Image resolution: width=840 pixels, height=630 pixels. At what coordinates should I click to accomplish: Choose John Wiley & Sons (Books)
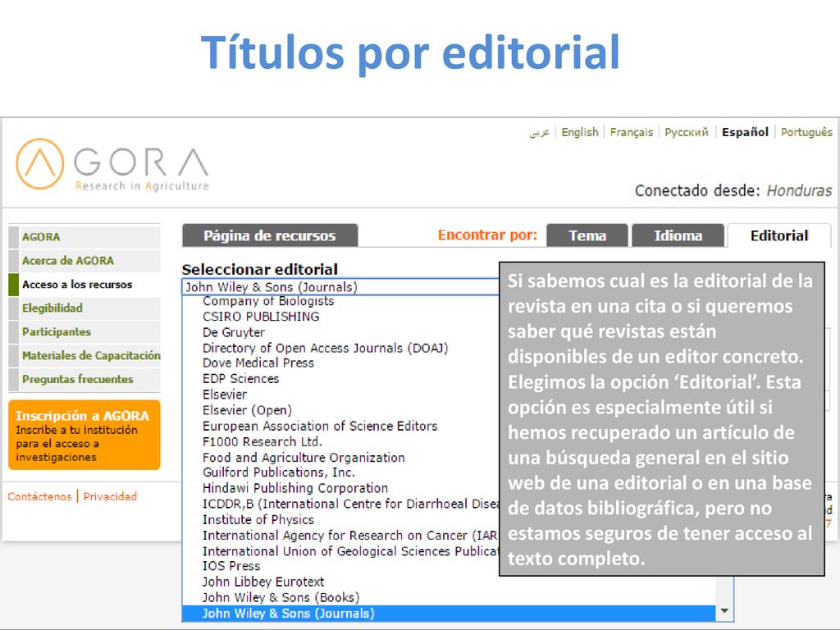tap(281, 598)
